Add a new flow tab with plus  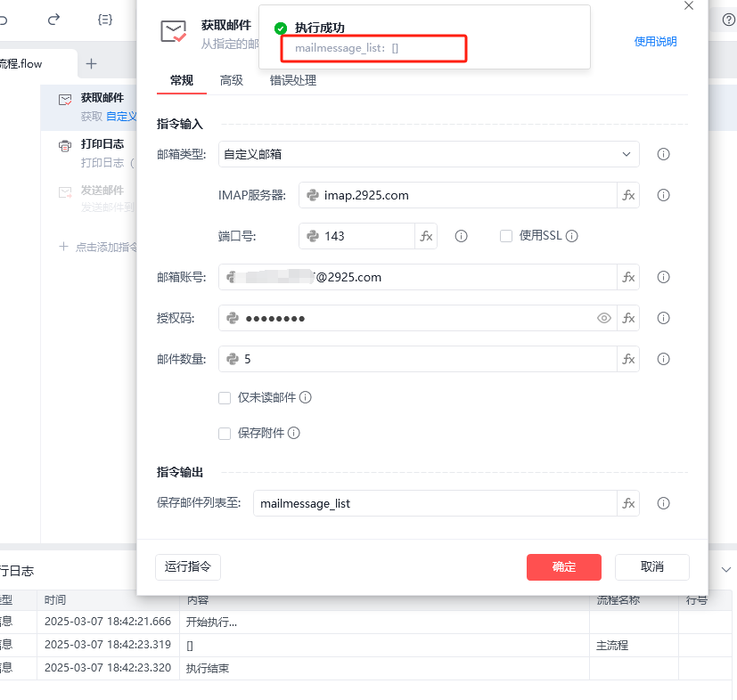click(x=91, y=63)
